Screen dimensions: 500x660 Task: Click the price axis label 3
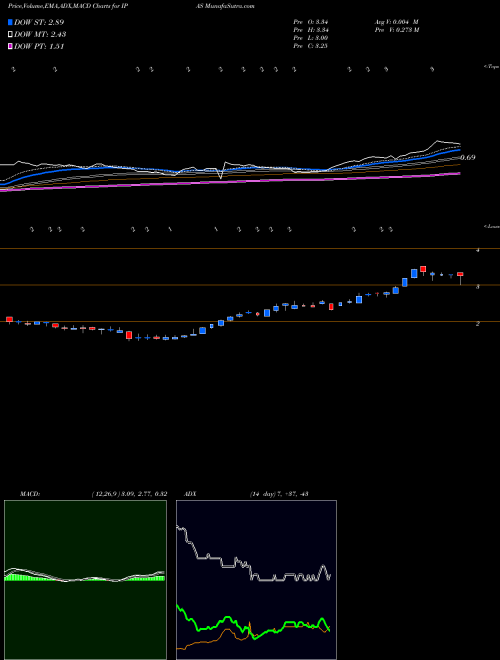[477, 287]
